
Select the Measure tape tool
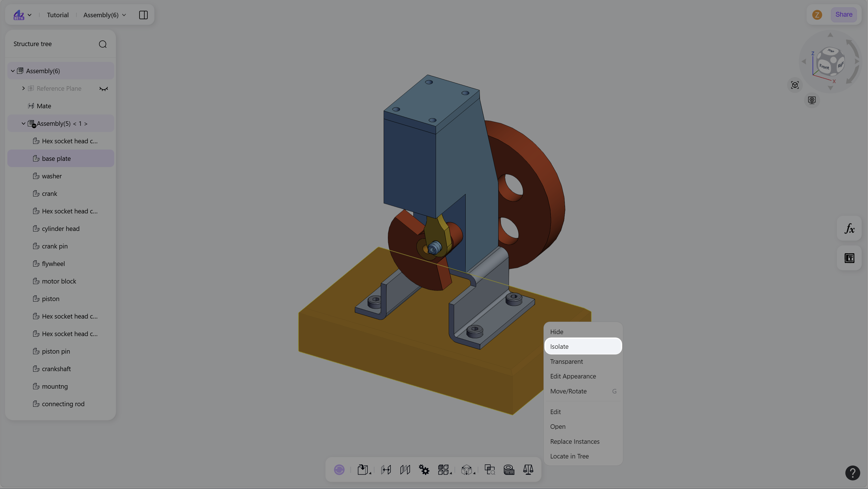coord(509,469)
